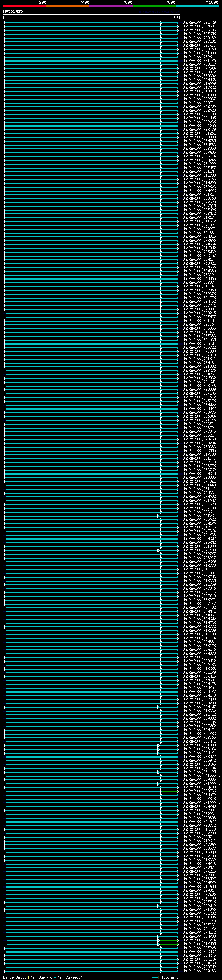Click the label UniRef100_Q835R7

[199, 879]
